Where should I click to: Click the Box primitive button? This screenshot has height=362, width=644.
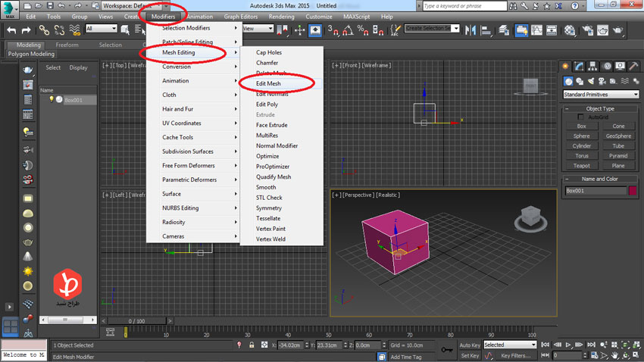582,126
